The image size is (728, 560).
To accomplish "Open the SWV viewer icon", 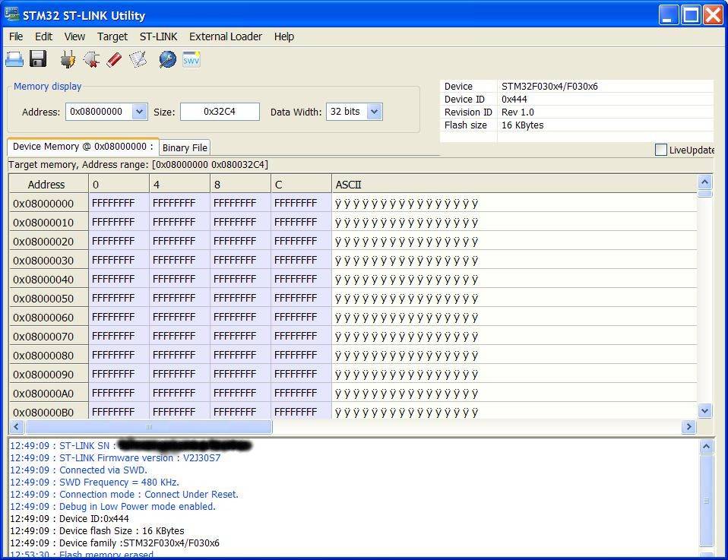I will pyautogui.click(x=191, y=59).
